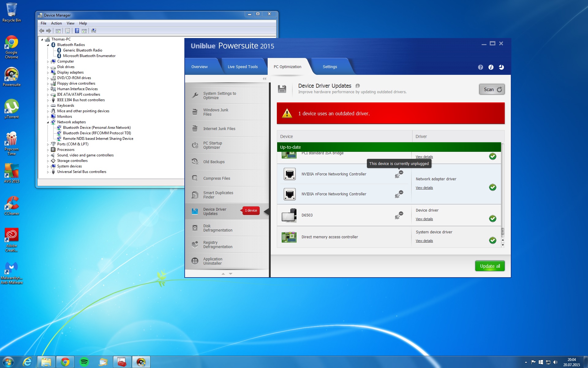Screen dimensions: 588x368
Task: Select PC Startup Optimizer in sidebar
Action: coord(227,145)
